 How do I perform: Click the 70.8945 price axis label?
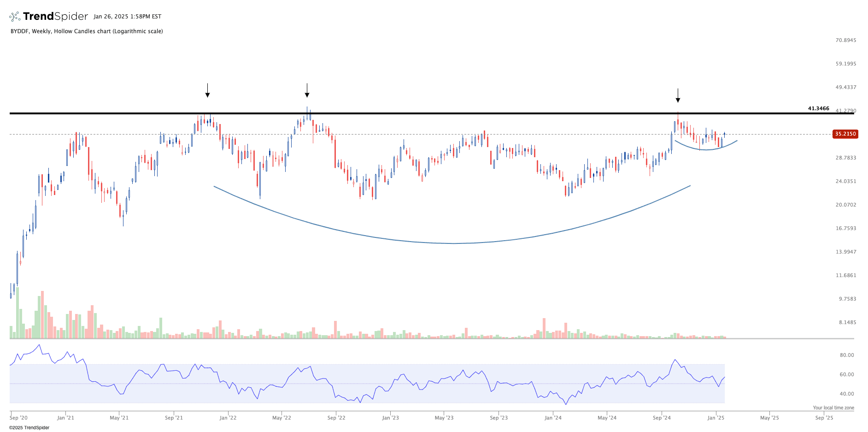coord(845,41)
